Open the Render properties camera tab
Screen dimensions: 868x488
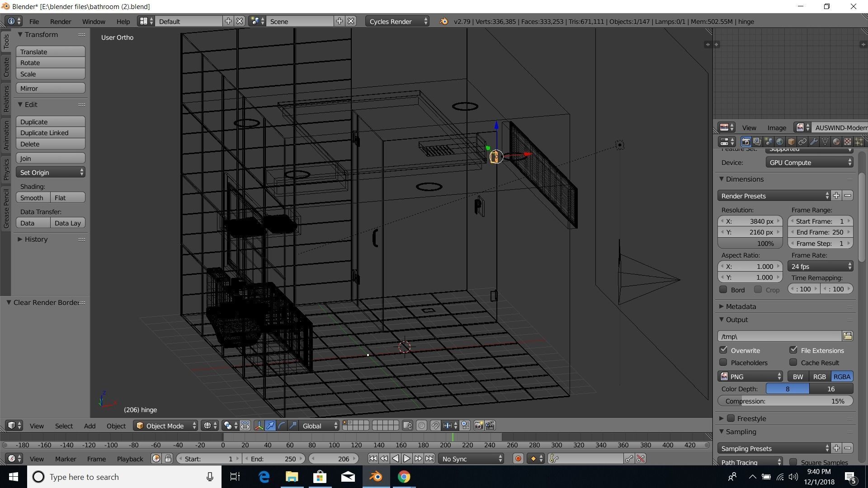click(x=745, y=141)
